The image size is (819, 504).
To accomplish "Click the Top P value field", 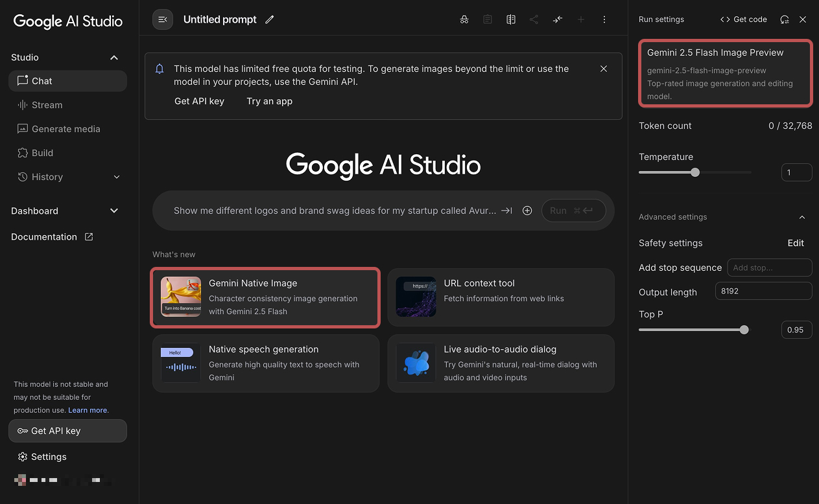I will click(x=796, y=330).
